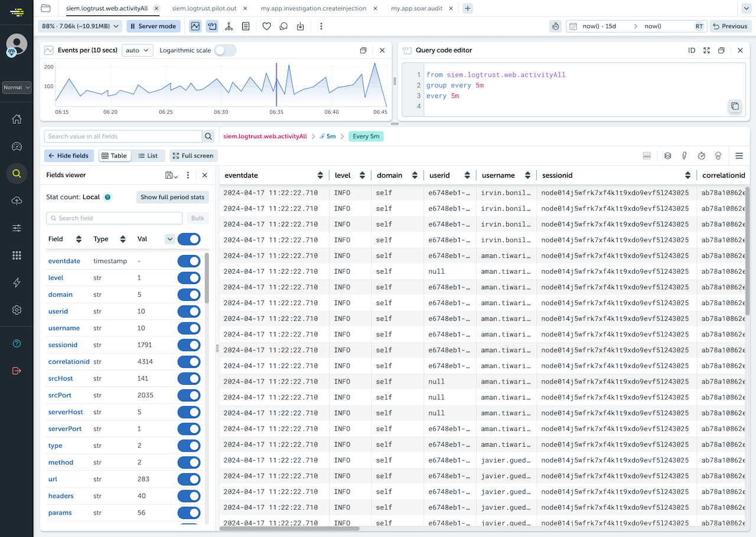Click the lightning bolt icon above the table

[685, 155]
